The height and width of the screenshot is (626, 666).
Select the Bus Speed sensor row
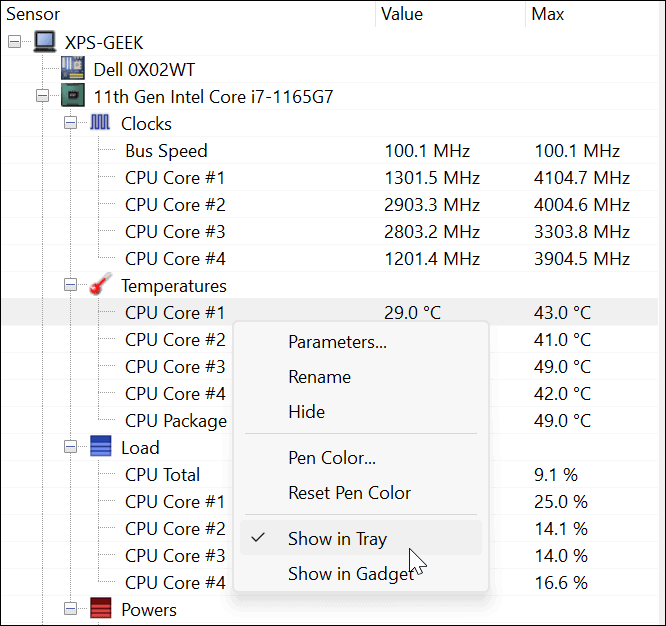166,151
